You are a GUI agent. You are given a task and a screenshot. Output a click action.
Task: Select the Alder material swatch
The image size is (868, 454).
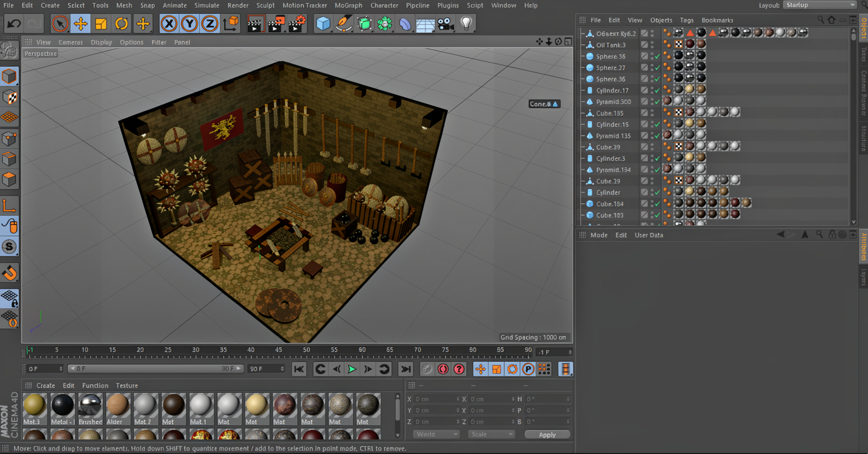pos(118,409)
